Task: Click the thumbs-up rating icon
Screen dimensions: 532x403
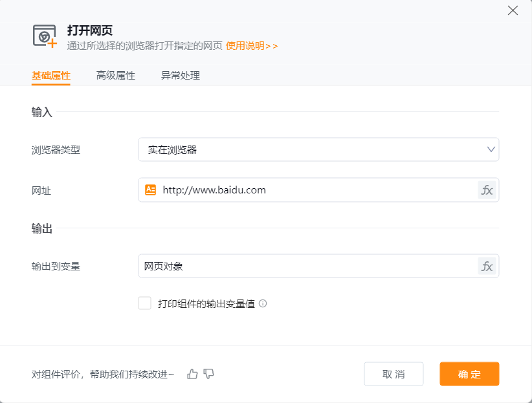Action: click(x=192, y=374)
